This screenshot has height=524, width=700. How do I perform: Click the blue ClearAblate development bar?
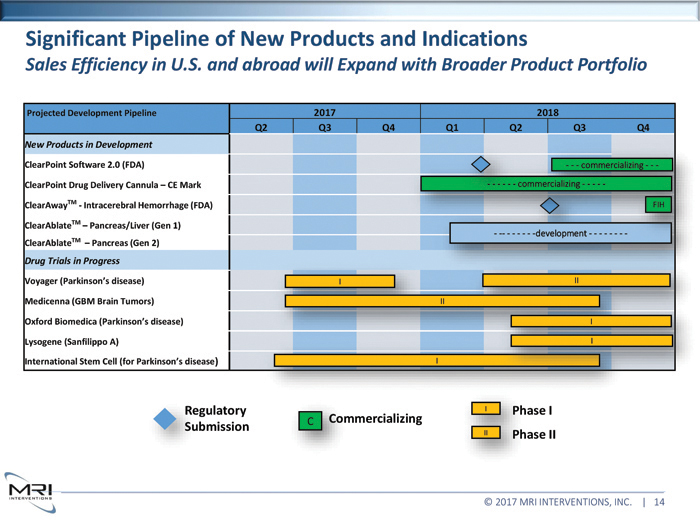(x=560, y=233)
